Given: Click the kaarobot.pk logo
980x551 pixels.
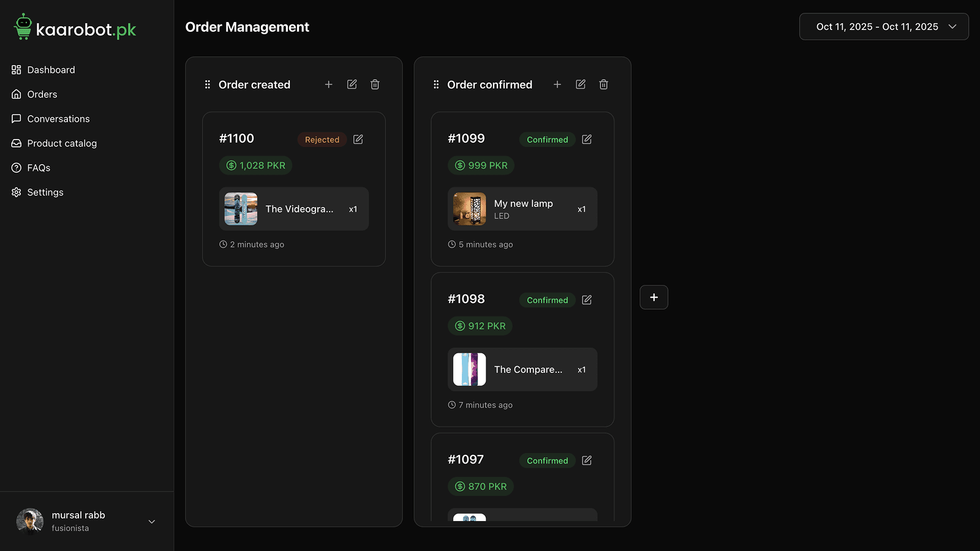Looking at the screenshot, I should pos(75,28).
